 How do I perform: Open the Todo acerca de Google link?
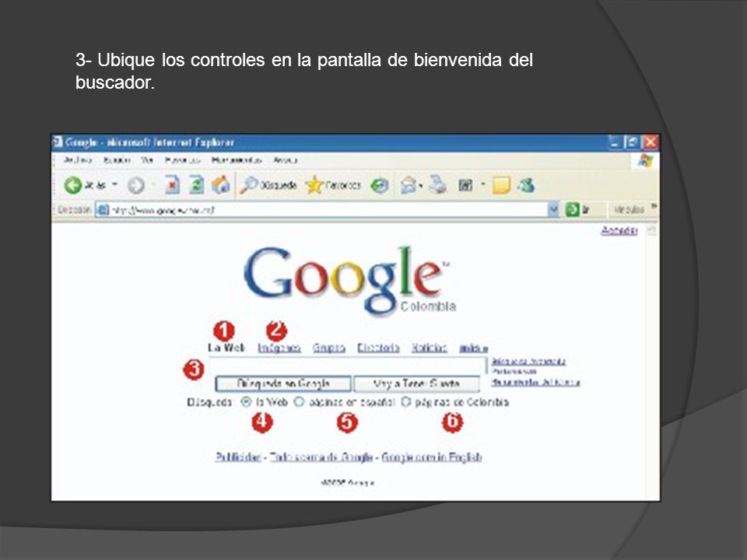point(321,457)
